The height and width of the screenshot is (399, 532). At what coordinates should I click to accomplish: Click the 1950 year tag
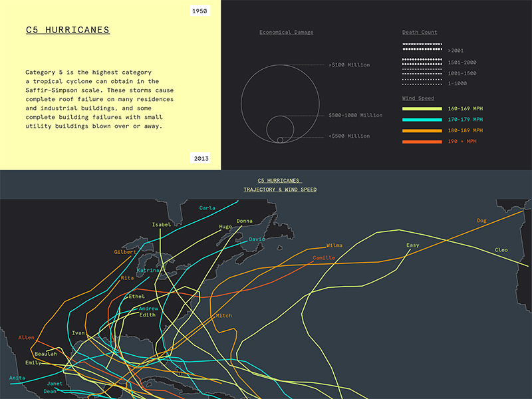pos(200,11)
